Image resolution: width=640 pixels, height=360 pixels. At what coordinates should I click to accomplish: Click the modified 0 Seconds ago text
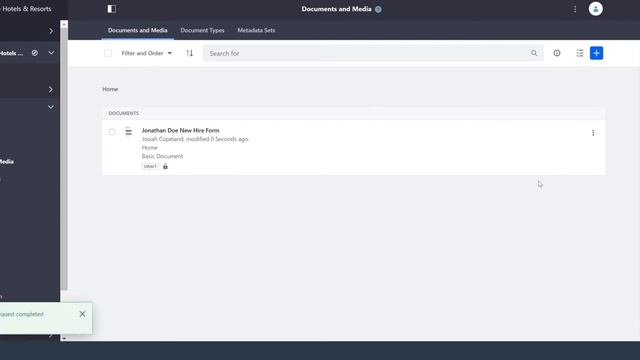coord(218,139)
